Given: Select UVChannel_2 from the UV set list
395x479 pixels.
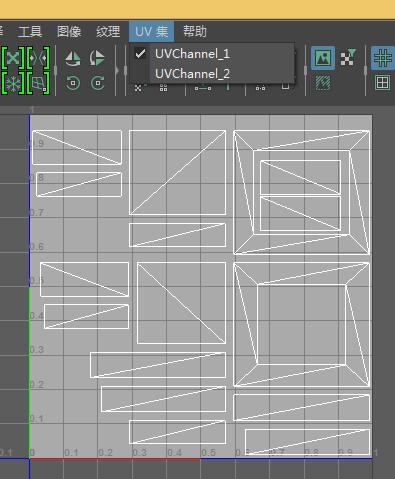Looking at the screenshot, I should [192, 74].
